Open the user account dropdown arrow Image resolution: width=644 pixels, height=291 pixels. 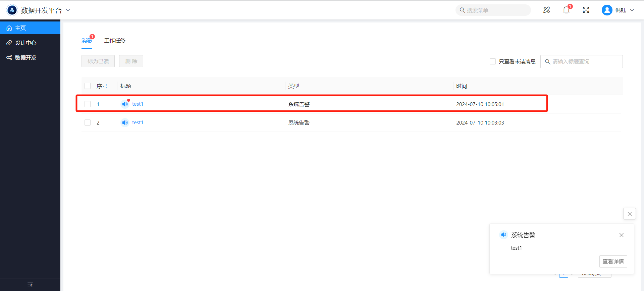click(632, 10)
